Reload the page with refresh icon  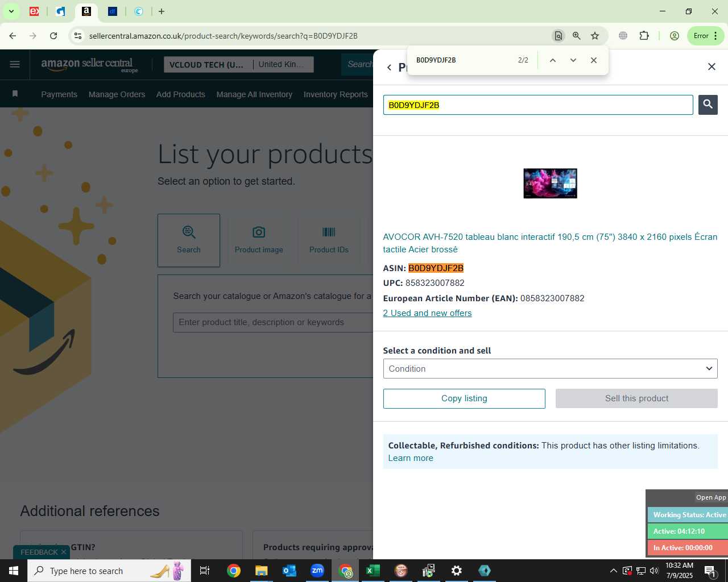[53, 36]
